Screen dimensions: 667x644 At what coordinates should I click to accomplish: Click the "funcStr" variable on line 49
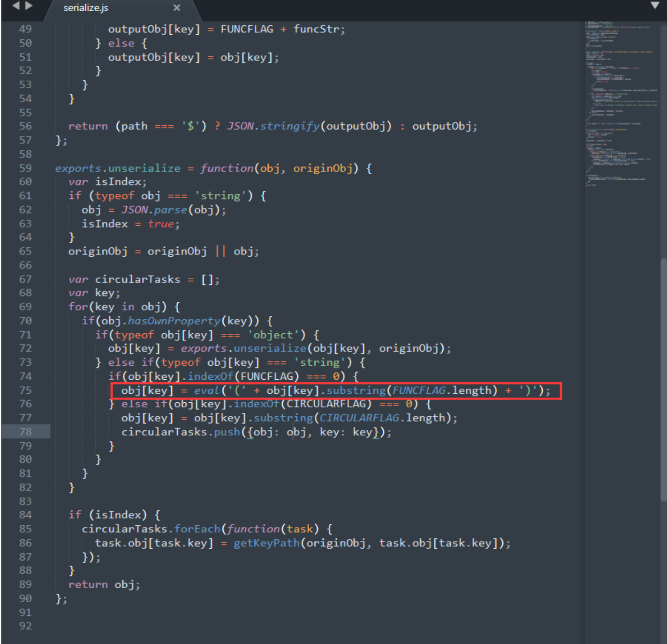coord(317,29)
